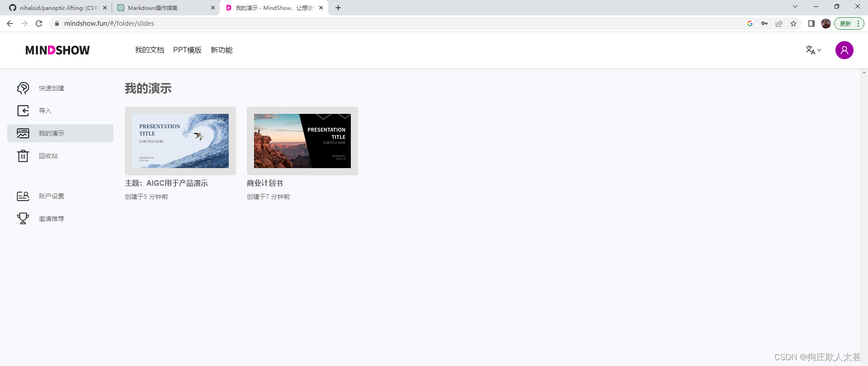Open 新功能 in top navigation

click(222, 50)
